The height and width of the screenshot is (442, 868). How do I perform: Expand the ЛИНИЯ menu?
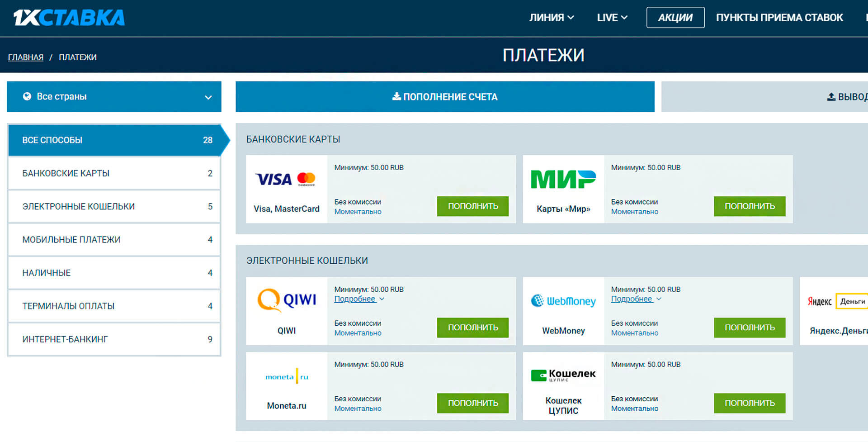click(552, 18)
